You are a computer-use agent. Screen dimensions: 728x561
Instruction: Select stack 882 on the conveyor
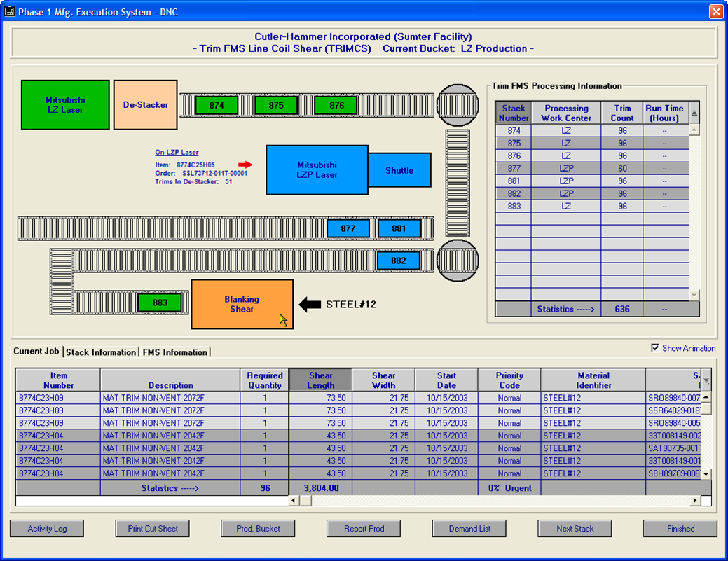399,261
